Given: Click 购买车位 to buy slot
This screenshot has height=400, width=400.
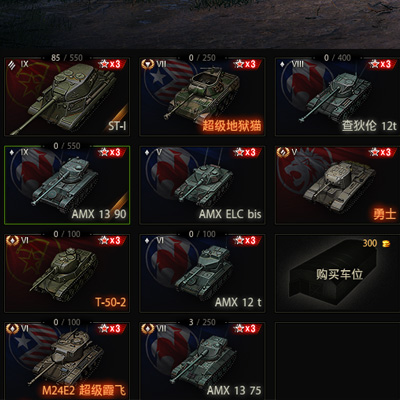Looking at the screenshot, I should pyautogui.click(x=337, y=273).
